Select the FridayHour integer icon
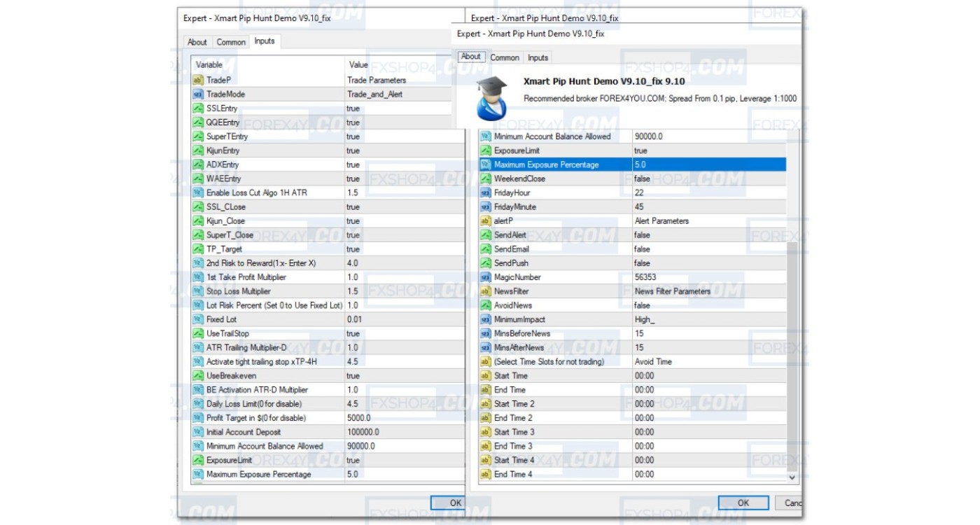 tap(485, 192)
